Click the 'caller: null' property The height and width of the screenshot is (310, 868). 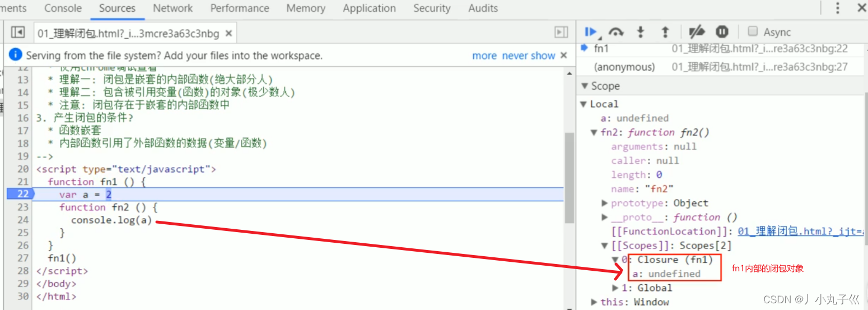click(645, 160)
